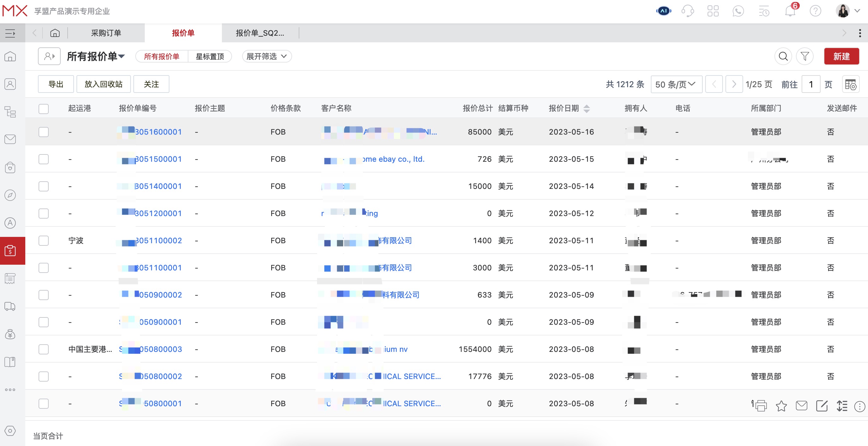The height and width of the screenshot is (446, 868).
Task: Tick the checkbox on the 宁波 row
Action: 44,240
